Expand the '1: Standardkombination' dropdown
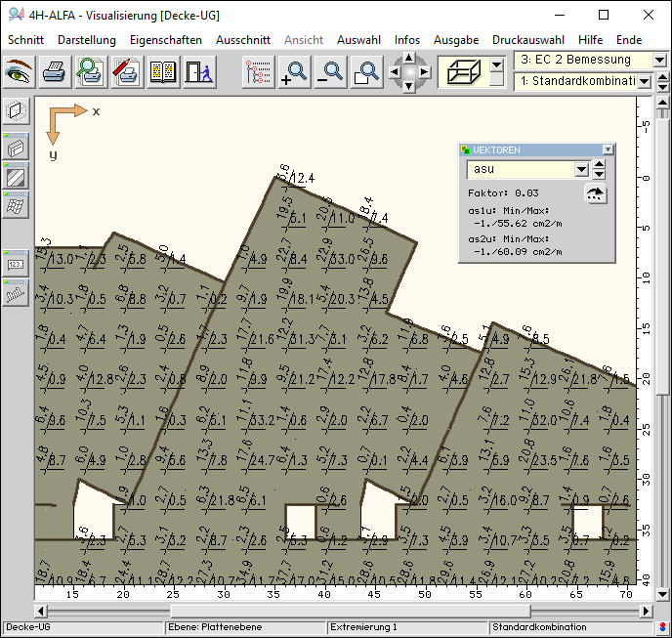The width and height of the screenshot is (672, 638). coord(645,82)
